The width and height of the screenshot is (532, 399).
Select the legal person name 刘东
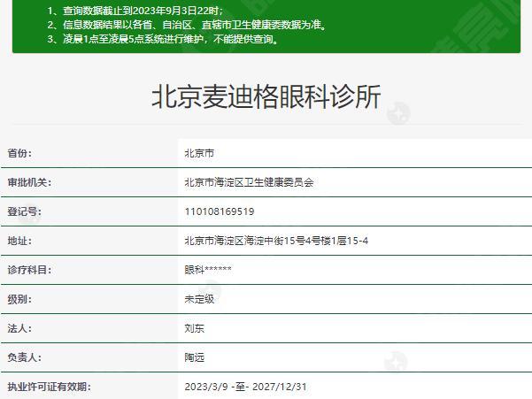click(x=195, y=328)
